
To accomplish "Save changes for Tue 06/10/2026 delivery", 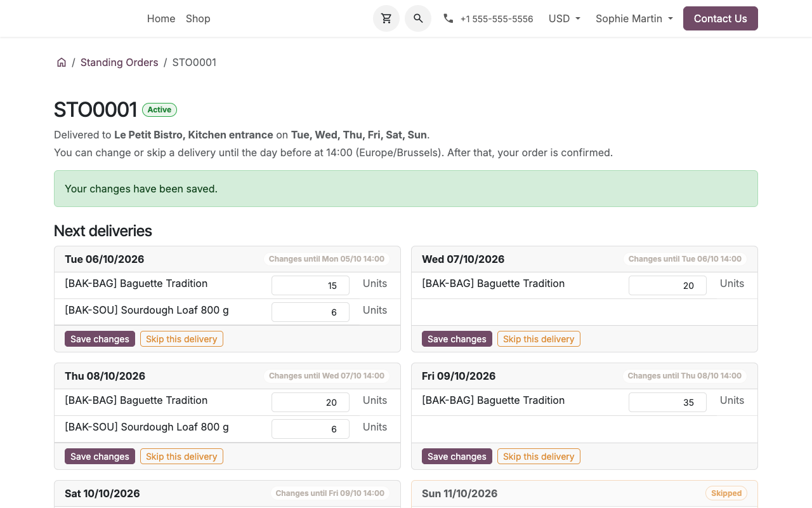I will click(x=100, y=339).
